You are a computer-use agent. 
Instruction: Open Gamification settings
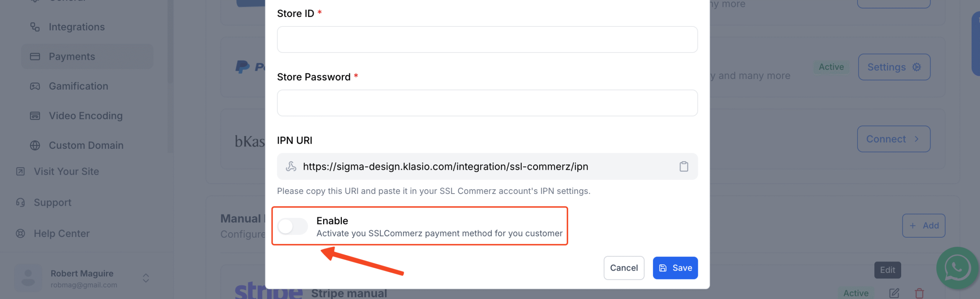click(x=78, y=86)
